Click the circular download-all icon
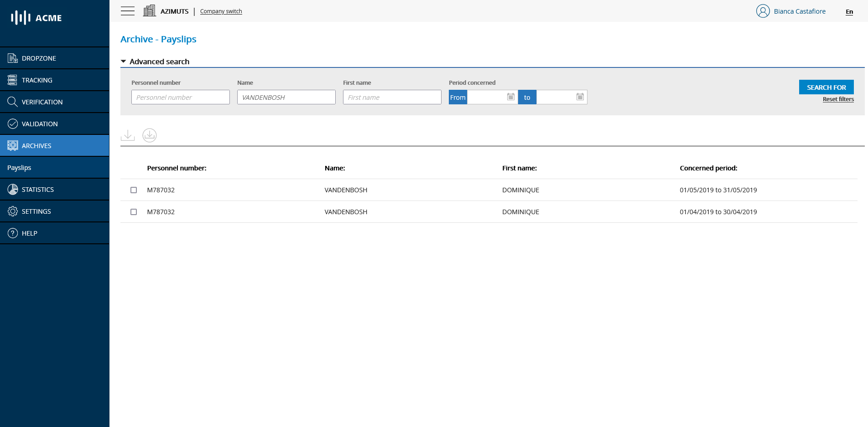This screenshot has height=427, width=868. tap(150, 135)
